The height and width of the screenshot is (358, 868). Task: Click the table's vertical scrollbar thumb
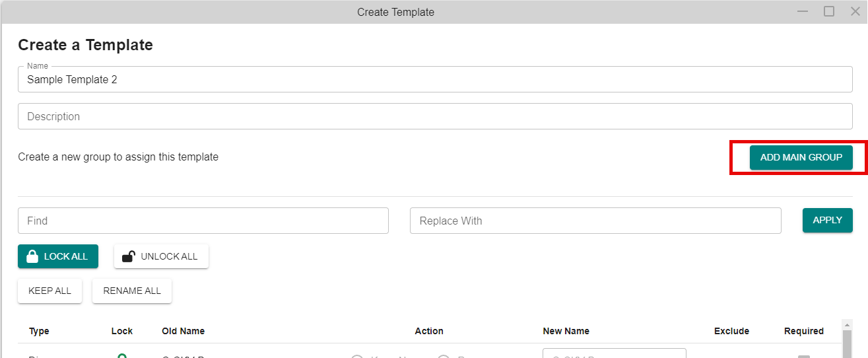846,343
